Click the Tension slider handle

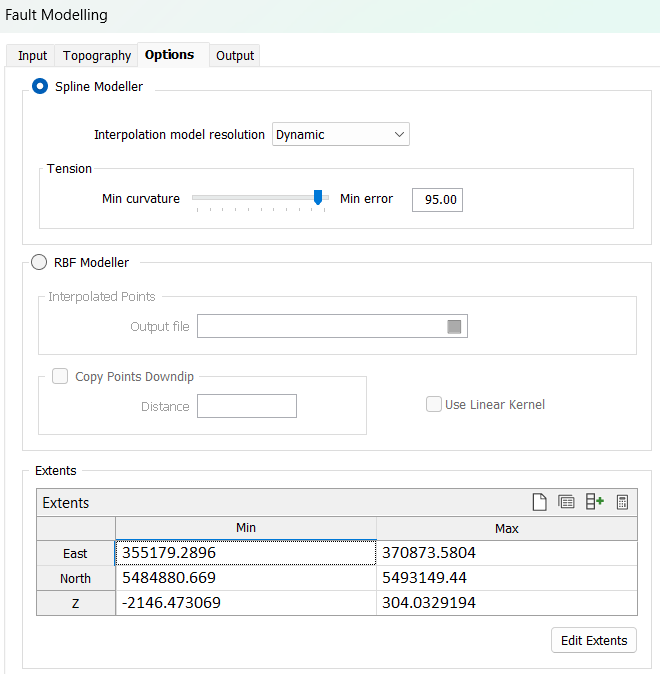click(318, 198)
